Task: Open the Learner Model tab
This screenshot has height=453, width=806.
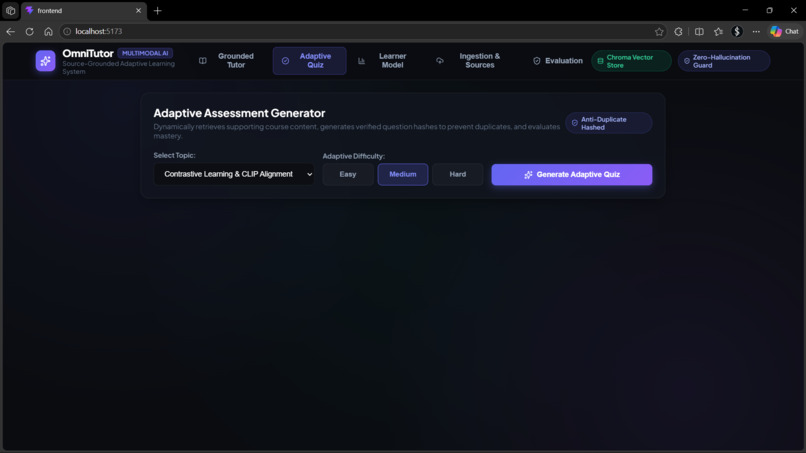Action: pos(384,61)
